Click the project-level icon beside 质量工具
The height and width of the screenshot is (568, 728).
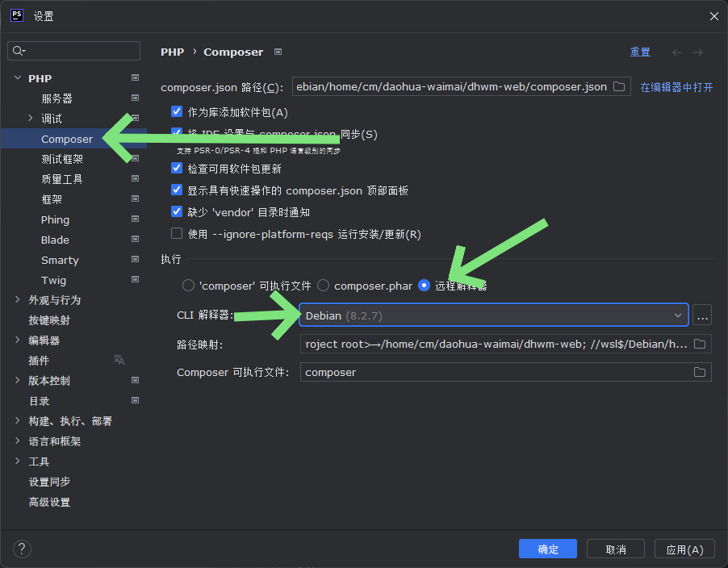pyautogui.click(x=135, y=178)
